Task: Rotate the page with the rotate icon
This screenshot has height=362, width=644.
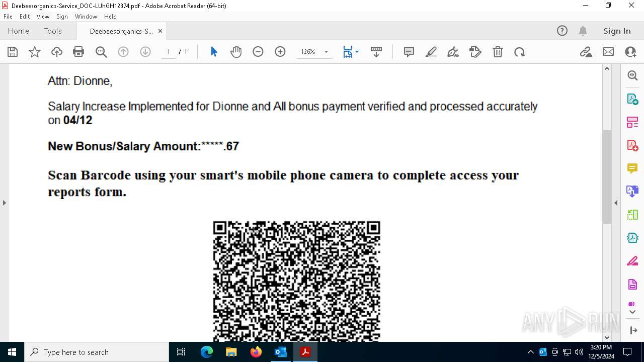Action: point(520,52)
